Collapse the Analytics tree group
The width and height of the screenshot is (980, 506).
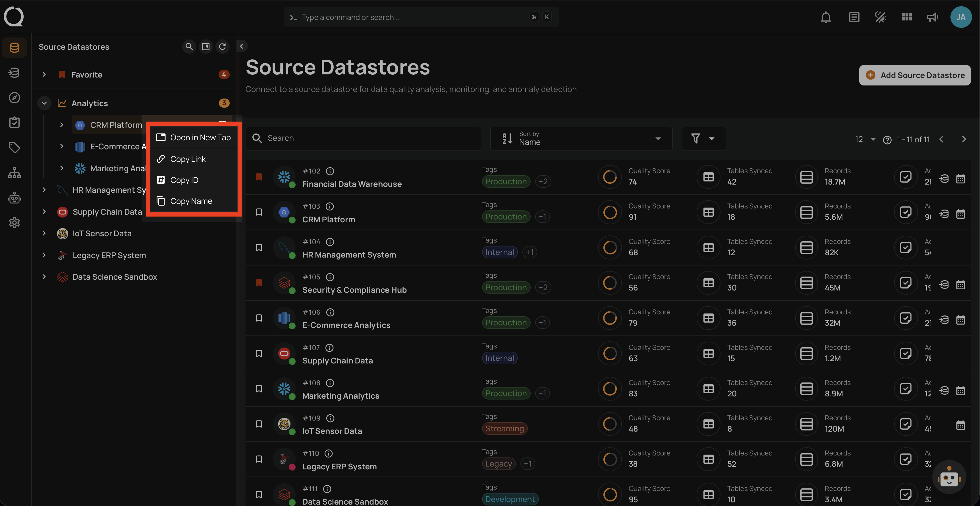pyautogui.click(x=44, y=103)
